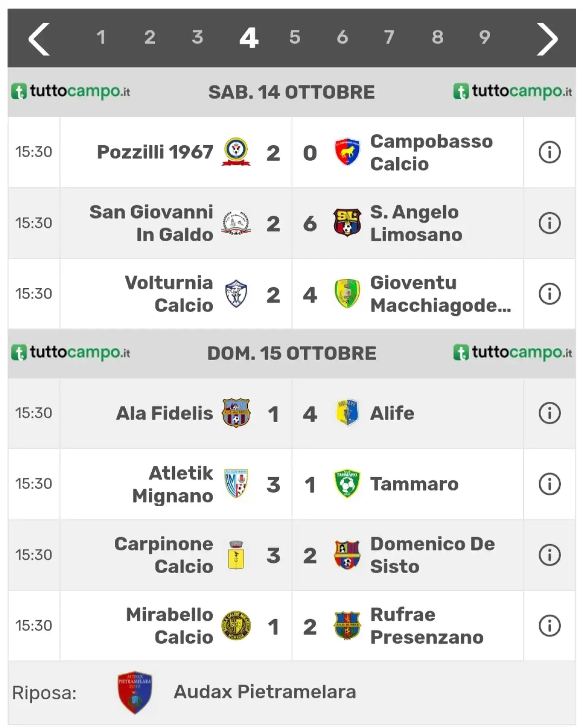The height and width of the screenshot is (728, 583).
Task: Click the S. Angelo Limosano crest
Action: click(347, 223)
